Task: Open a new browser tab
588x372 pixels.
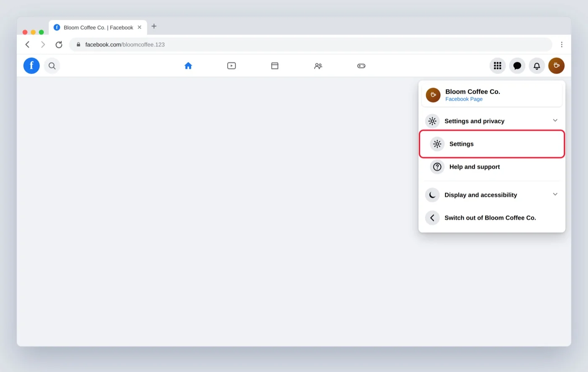Action: (154, 26)
